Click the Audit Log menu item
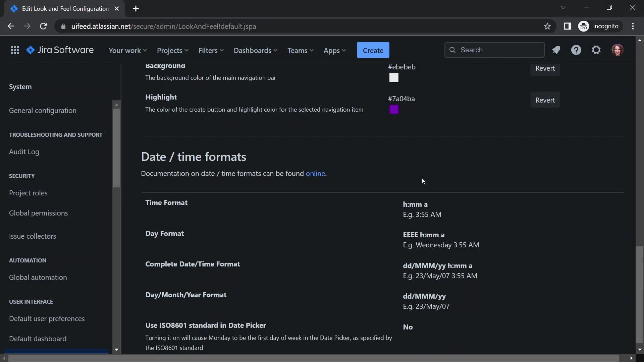 [x=24, y=151]
